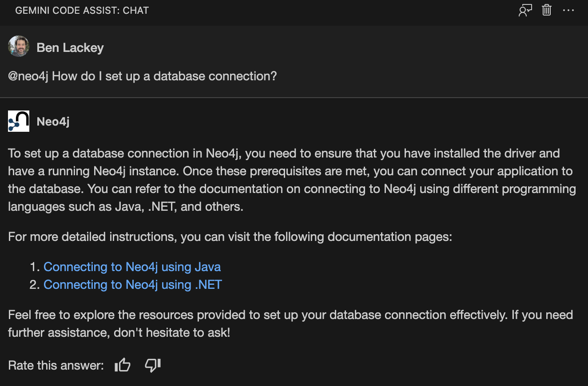Clear chat with the trash icon

pyautogui.click(x=546, y=10)
